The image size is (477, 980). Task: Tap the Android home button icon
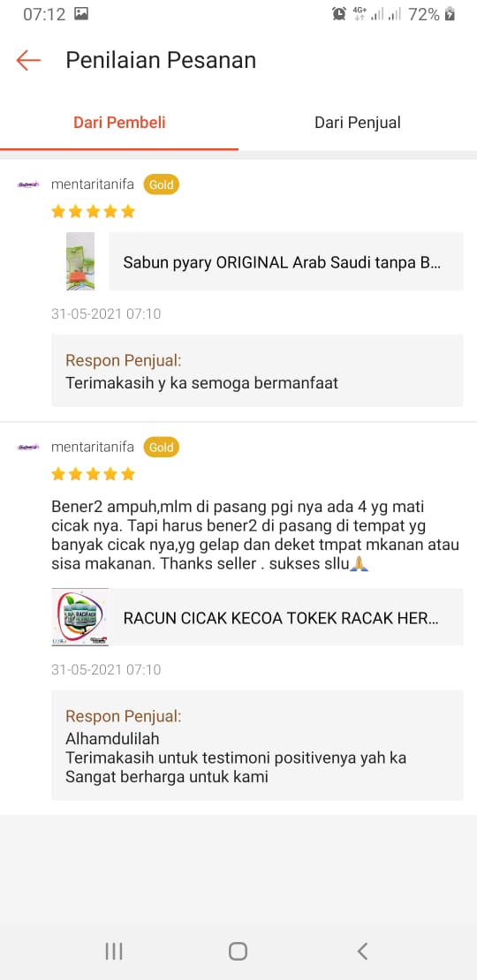pos(238,951)
